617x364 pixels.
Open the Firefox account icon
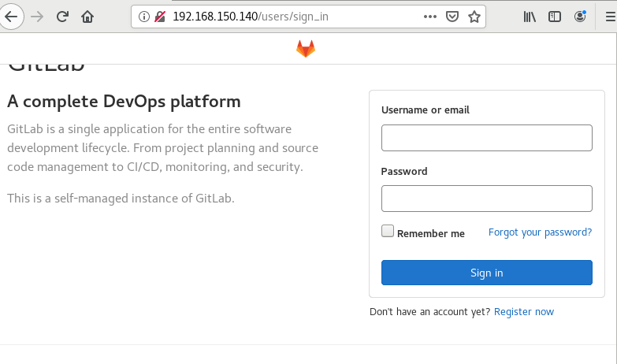(581, 16)
